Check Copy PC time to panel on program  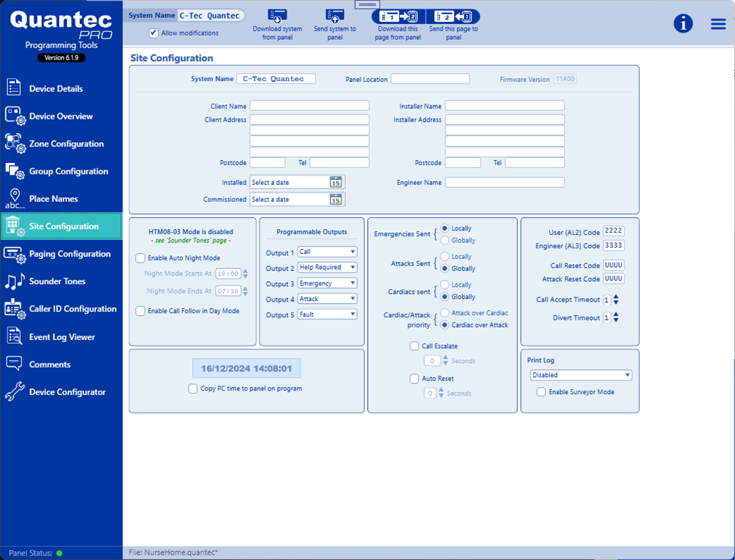point(193,389)
